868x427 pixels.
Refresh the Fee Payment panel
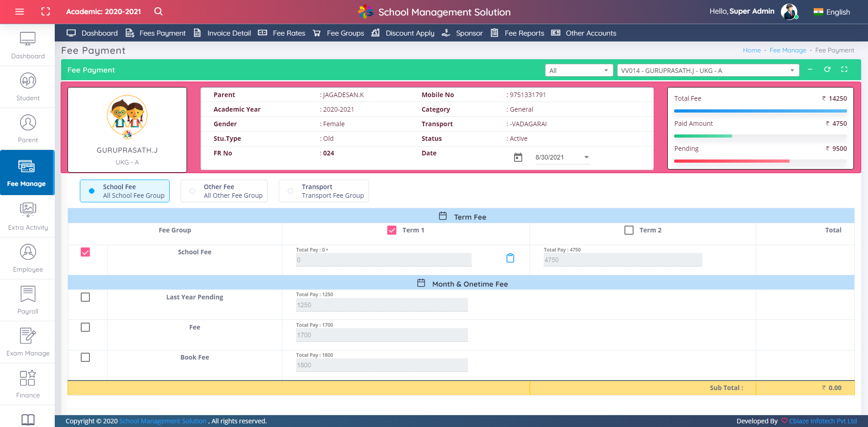[827, 69]
